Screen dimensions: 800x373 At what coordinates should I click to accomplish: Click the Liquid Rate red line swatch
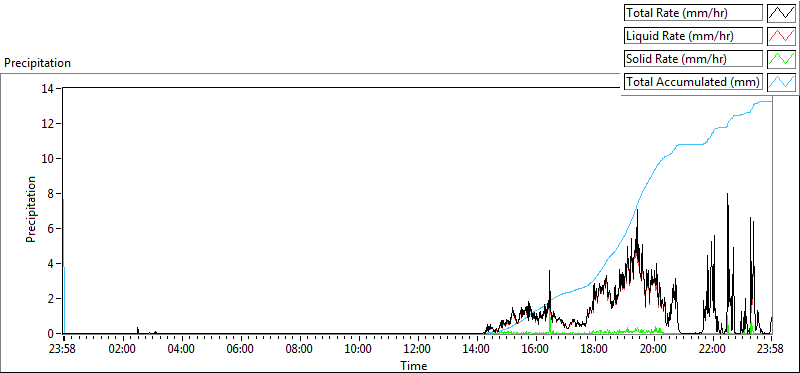coord(781,35)
